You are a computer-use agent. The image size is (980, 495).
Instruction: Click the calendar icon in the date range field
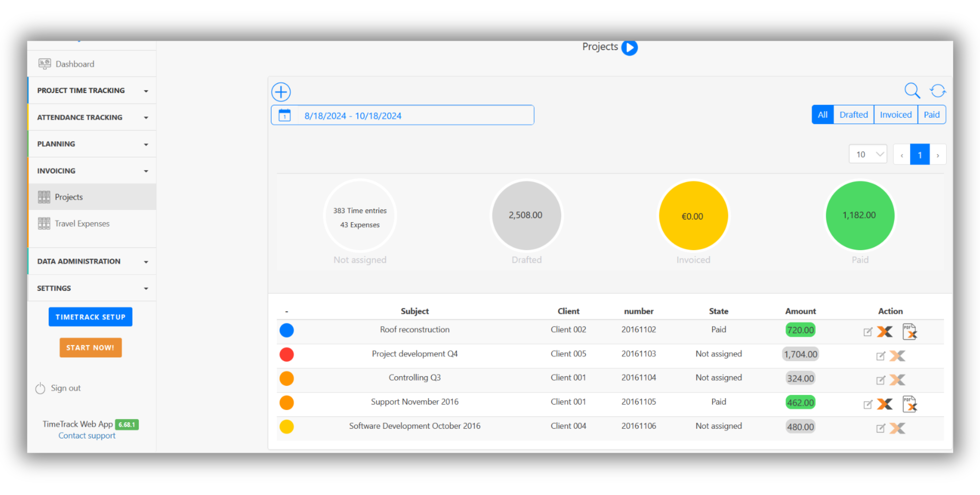tap(284, 115)
